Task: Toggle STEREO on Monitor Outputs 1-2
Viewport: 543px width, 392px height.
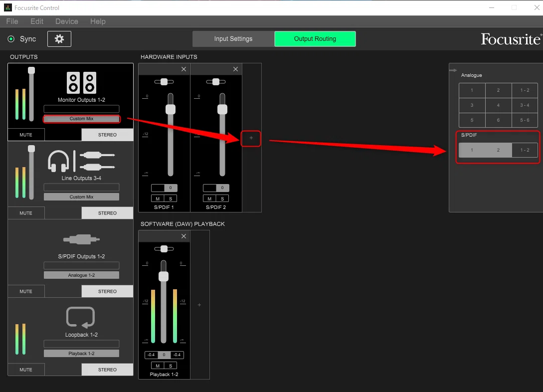Action: point(107,135)
